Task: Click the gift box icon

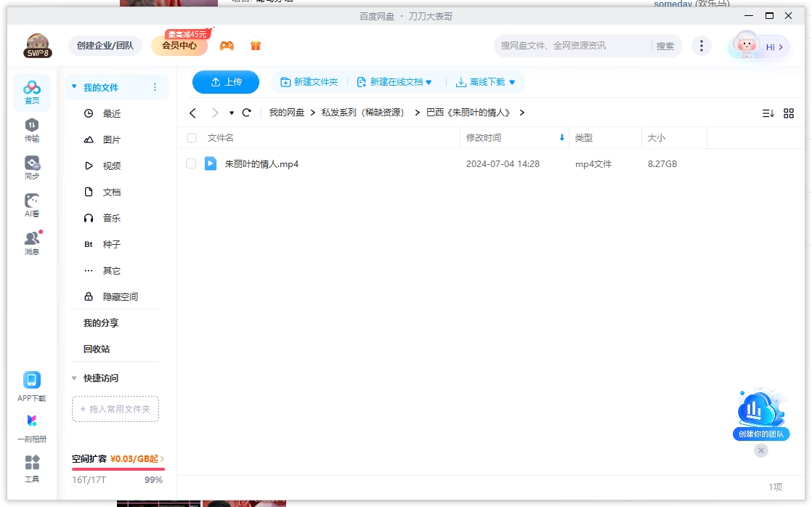Action: coord(256,46)
